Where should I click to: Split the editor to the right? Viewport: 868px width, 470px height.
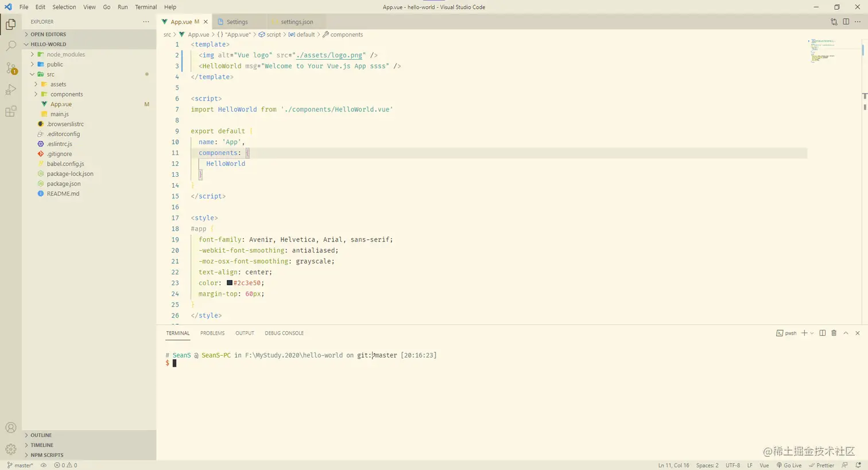point(846,22)
